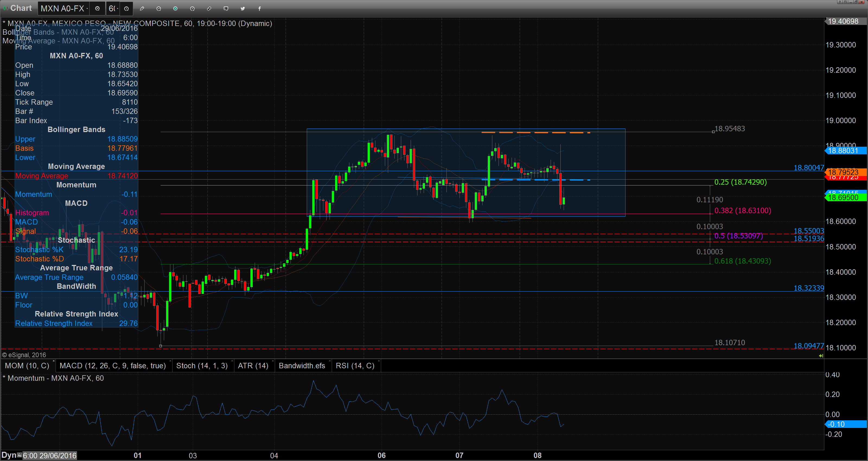Screen dimensions: 868x461
Task: Select the 18.80047 horizontal line label
Action: pyautogui.click(x=809, y=168)
